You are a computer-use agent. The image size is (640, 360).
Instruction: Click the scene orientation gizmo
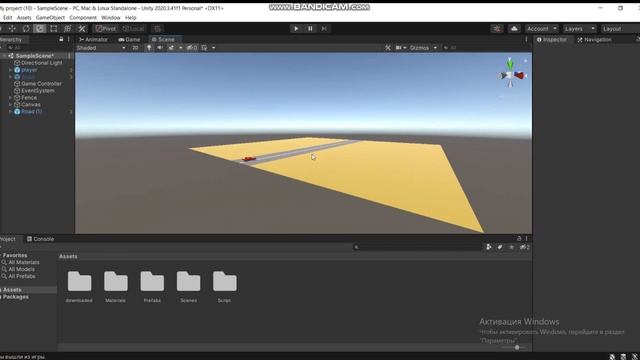(511, 74)
